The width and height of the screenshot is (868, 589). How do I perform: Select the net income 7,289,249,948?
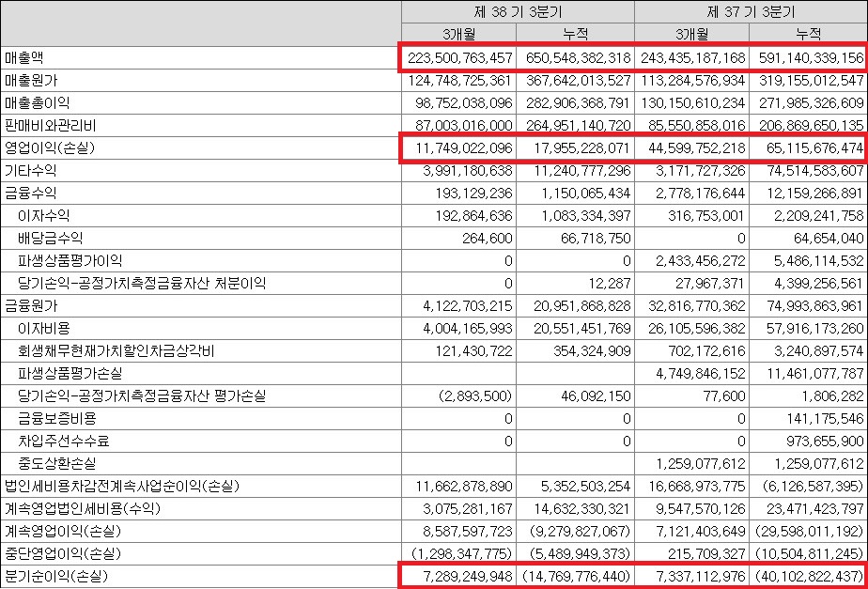(467, 579)
